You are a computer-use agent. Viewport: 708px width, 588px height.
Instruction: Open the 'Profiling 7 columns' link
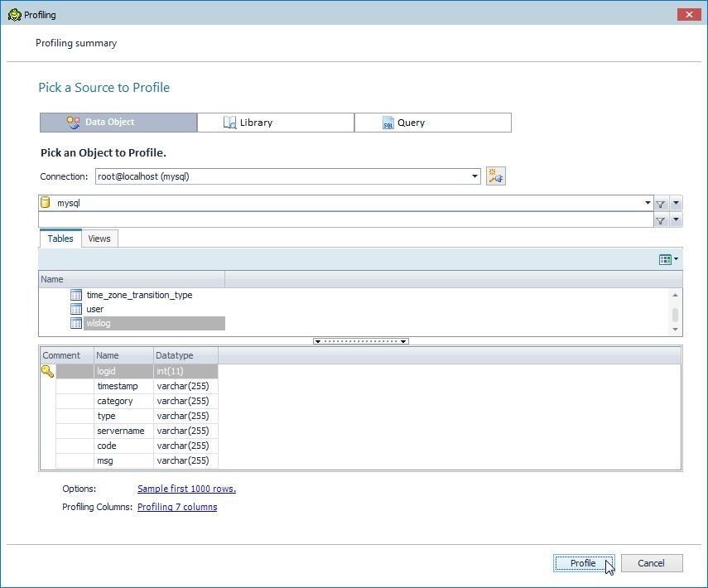tap(177, 507)
